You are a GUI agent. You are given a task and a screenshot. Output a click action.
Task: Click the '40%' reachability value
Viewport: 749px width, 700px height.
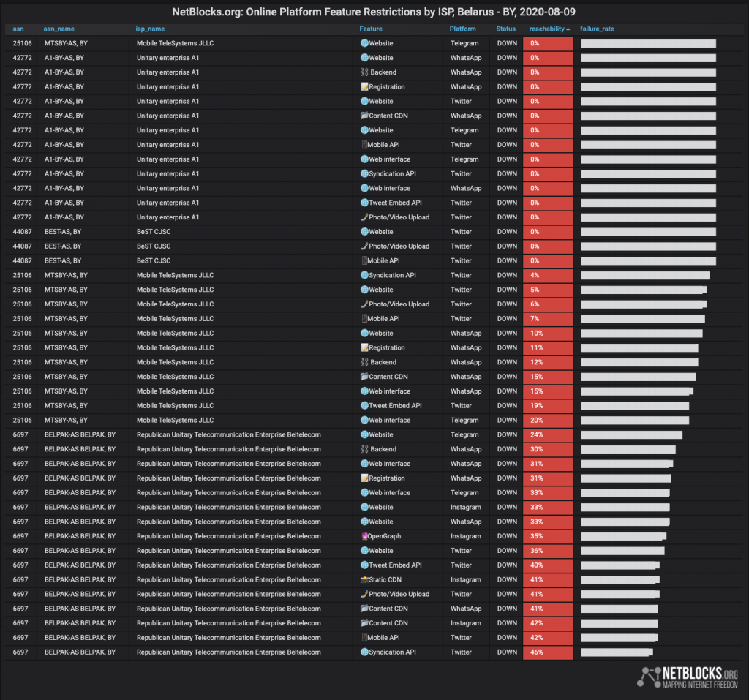(x=536, y=565)
